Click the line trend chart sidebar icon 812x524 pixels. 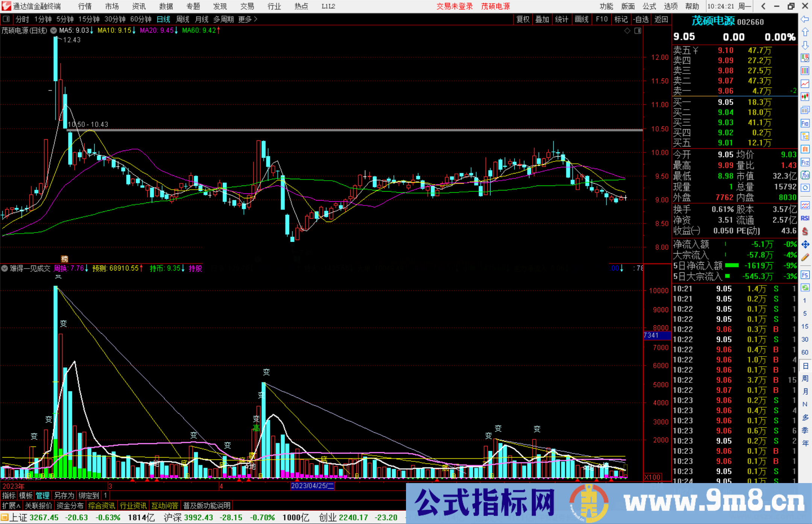tap(805, 84)
